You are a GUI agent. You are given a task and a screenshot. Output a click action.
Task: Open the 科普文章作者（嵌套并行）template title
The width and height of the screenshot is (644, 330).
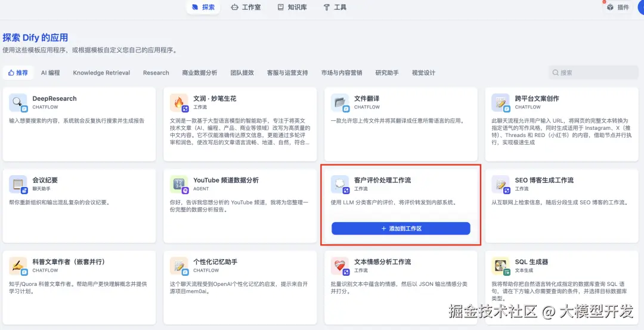tap(69, 262)
